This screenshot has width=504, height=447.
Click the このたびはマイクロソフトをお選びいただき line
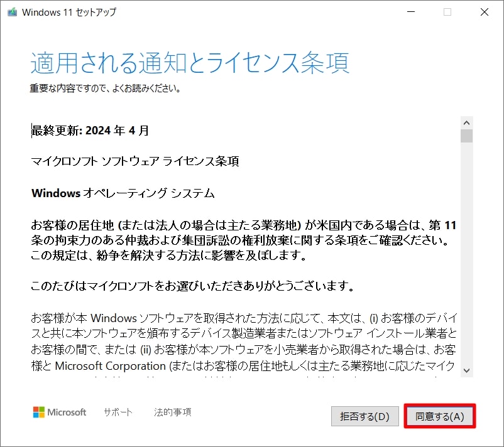[192, 286]
